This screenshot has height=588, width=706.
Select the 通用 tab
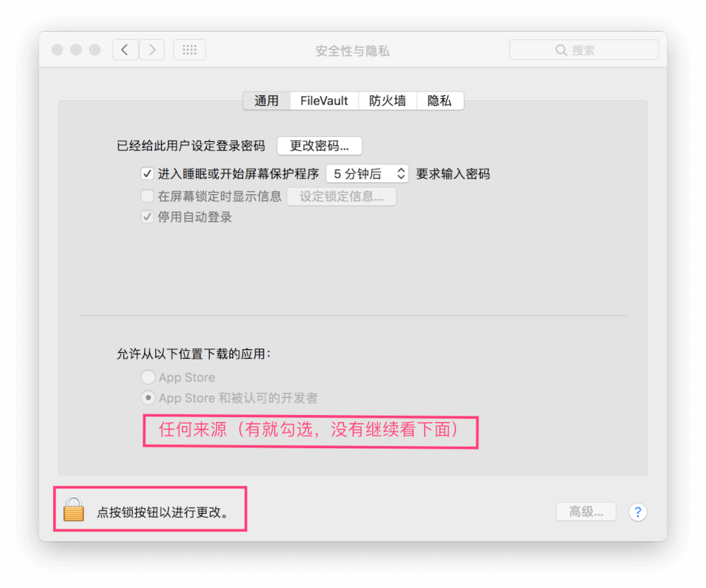[x=267, y=100]
